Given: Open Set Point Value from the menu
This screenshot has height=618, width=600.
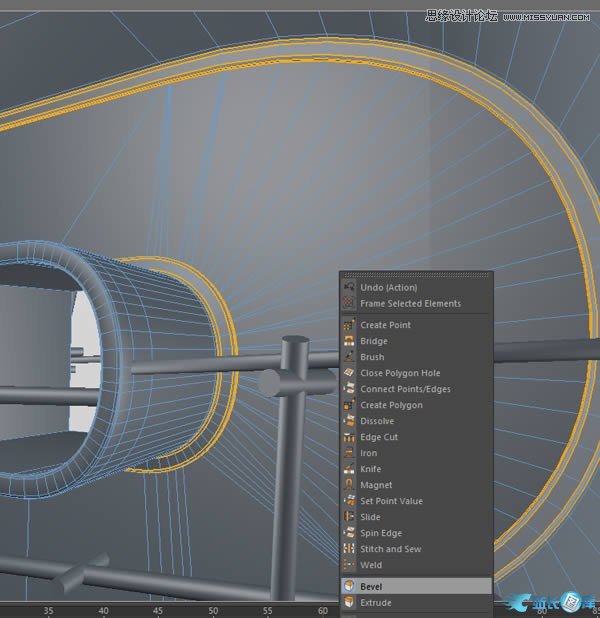Looking at the screenshot, I should point(391,501).
